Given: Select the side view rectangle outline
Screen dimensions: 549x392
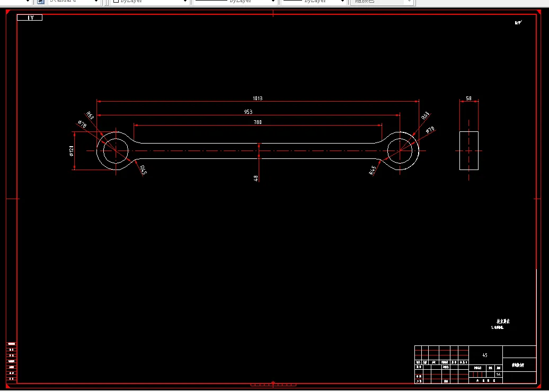Looking at the screenshot, I should (469, 151).
